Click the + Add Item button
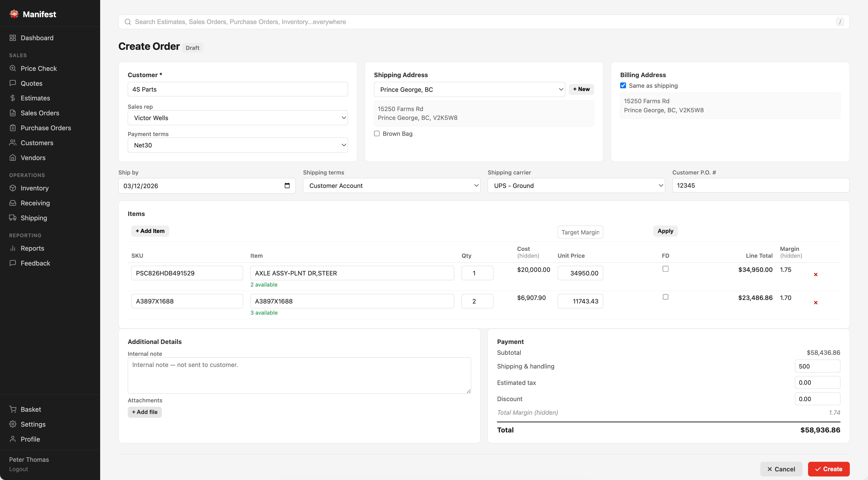The image size is (868, 480). 150,231
